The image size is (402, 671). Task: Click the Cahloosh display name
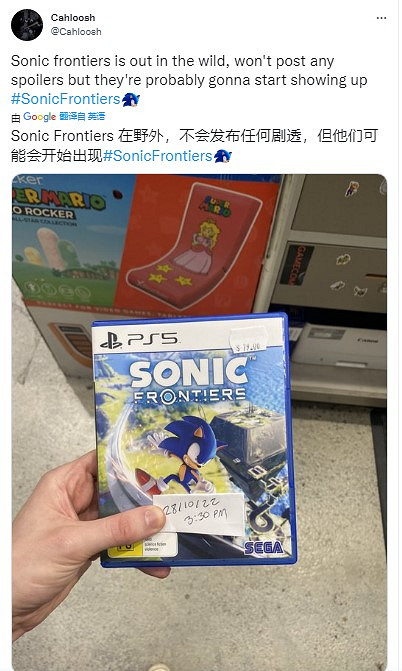pyautogui.click(x=73, y=18)
